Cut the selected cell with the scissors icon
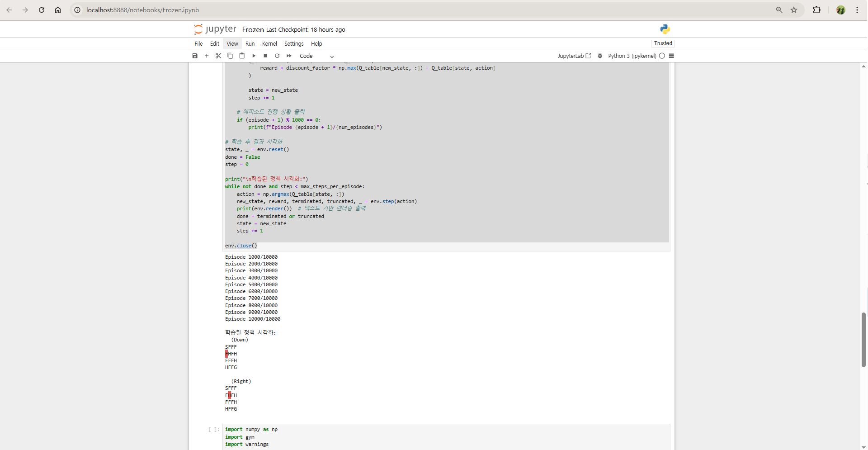Screen dimensions: 868x450 pos(218,56)
